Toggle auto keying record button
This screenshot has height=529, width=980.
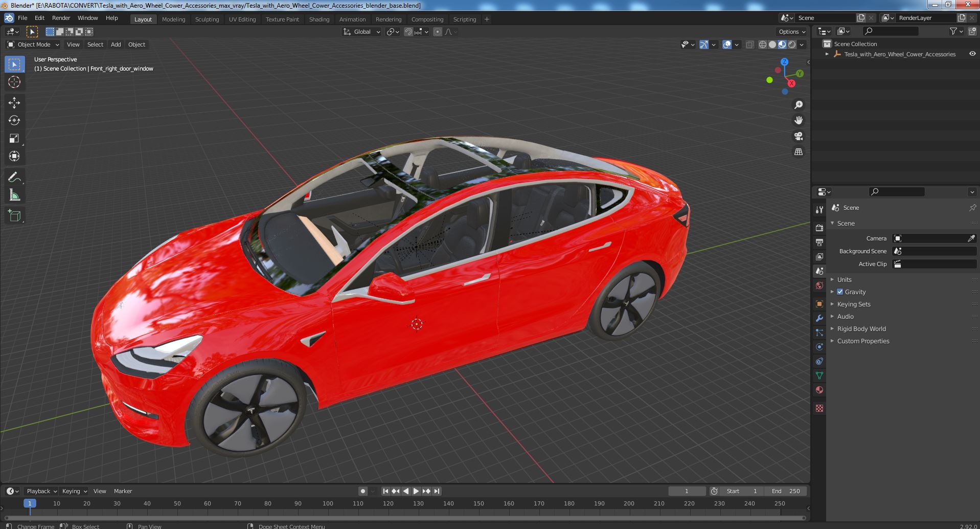coord(362,491)
